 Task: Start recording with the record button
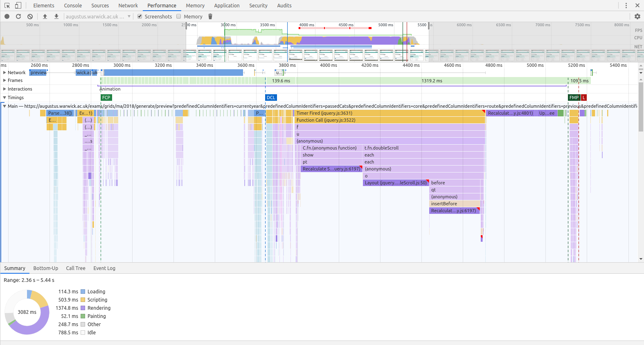pos(7,16)
